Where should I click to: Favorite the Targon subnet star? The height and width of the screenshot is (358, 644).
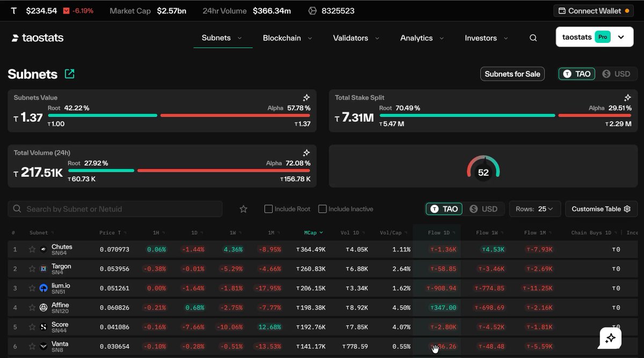32,269
